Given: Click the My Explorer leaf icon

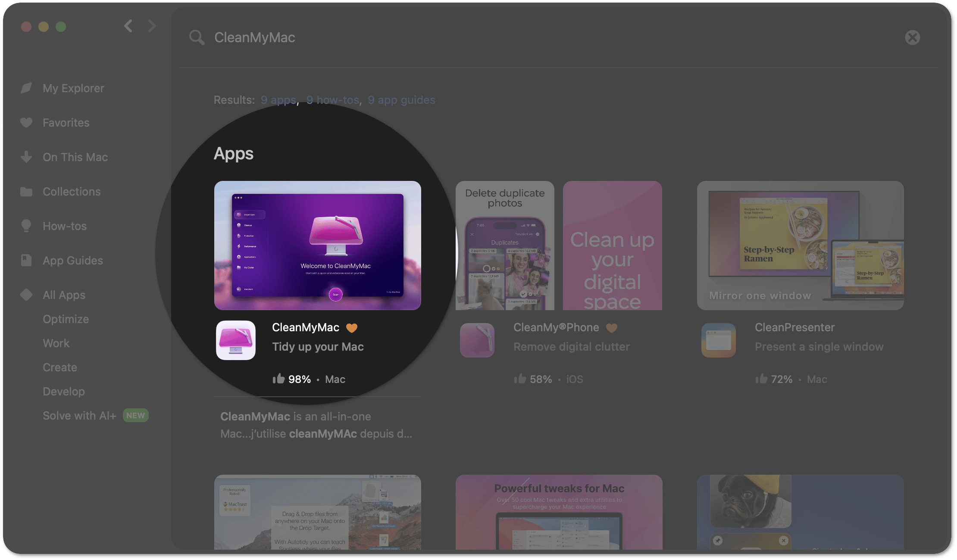Looking at the screenshot, I should [x=26, y=88].
